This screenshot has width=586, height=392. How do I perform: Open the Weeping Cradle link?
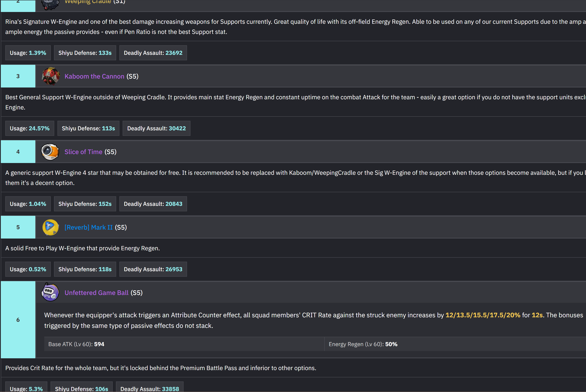tap(88, 2)
